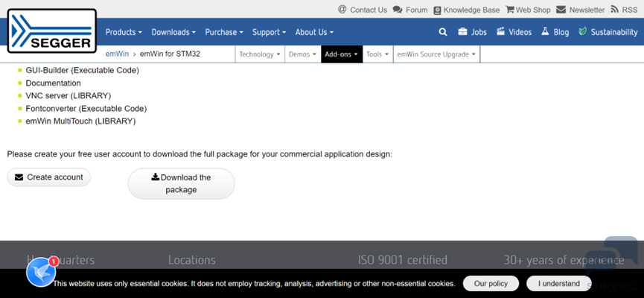Open the Videos link
This screenshot has height=298, width=644.
(x=520, y=32)
